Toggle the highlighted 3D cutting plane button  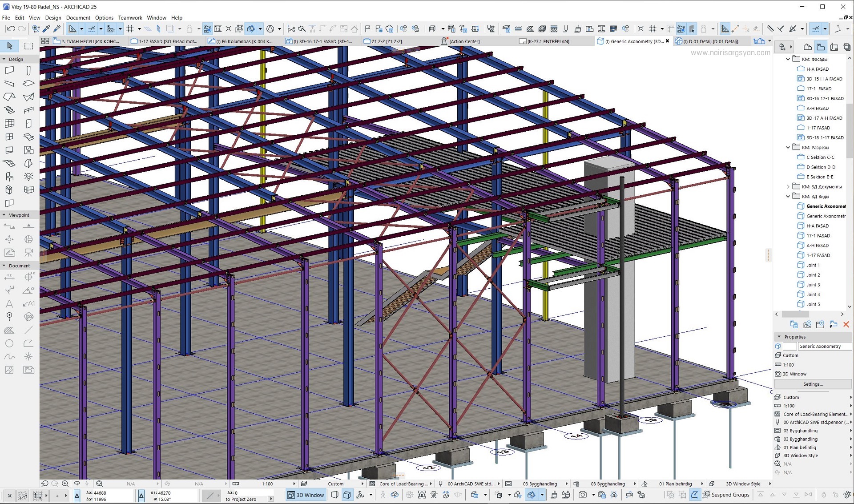pos(531,495)
